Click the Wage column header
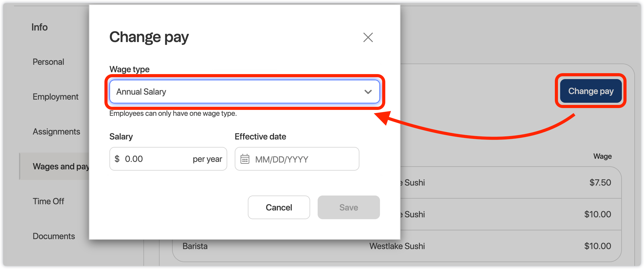 (602, 156)
